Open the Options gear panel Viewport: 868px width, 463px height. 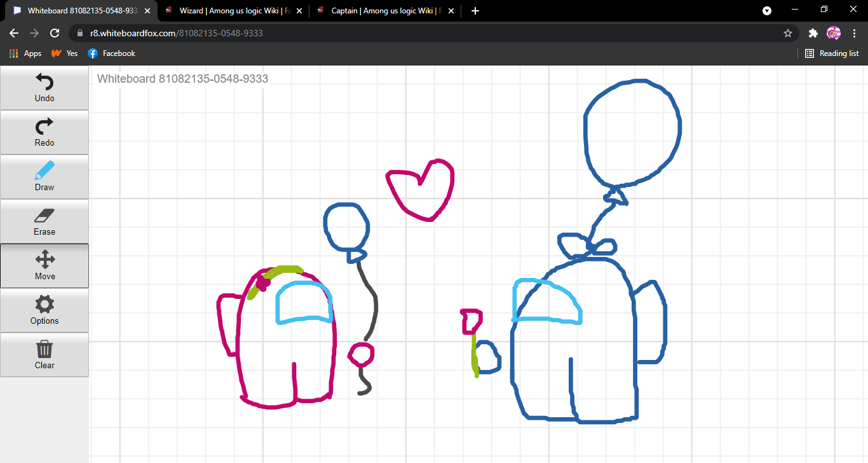[x=44, y=310]
